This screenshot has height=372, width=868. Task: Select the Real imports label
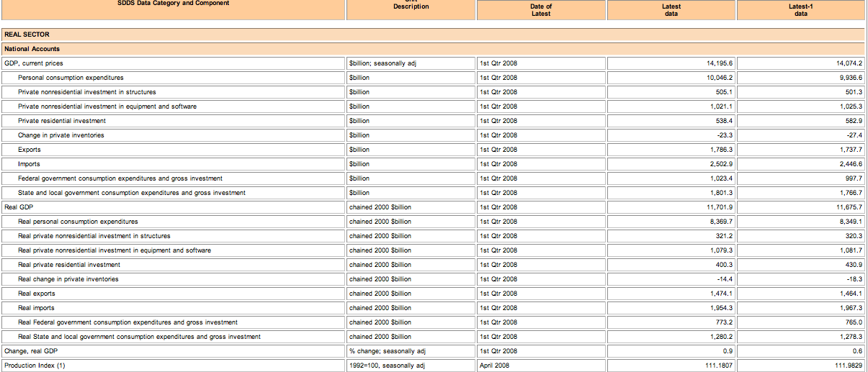pos(37,308)
